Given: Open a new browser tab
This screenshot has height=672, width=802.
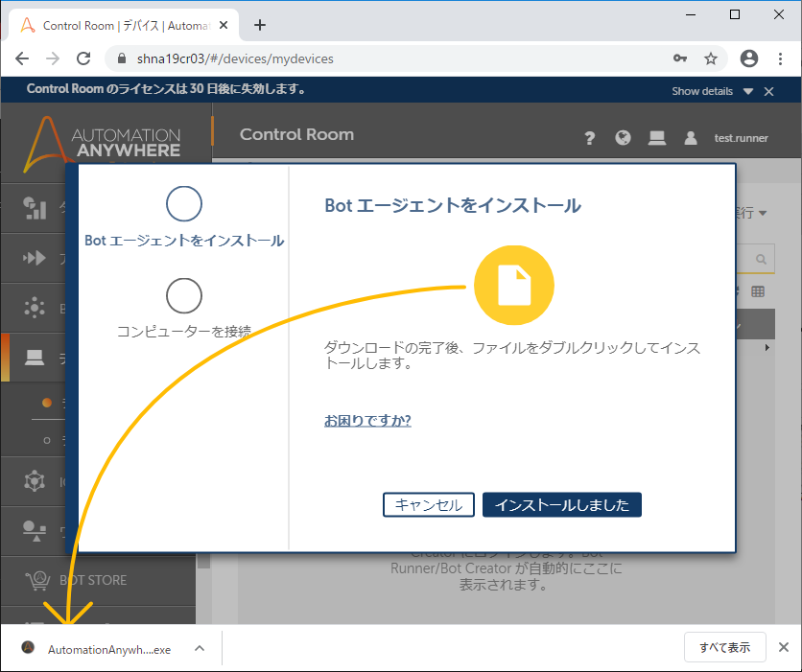Looking at the screenshot, I should pyautogui.click(x=260, y=25).
